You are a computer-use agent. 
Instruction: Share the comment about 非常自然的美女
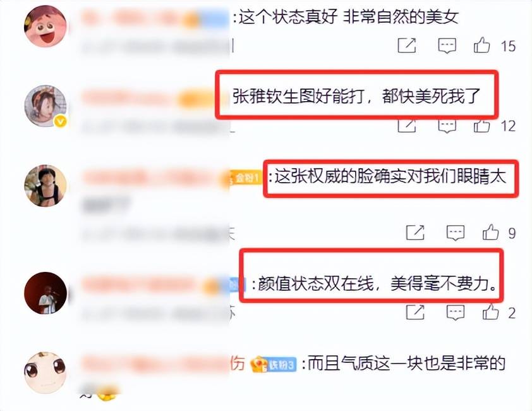pyautogui.click(x=406, y=46)
